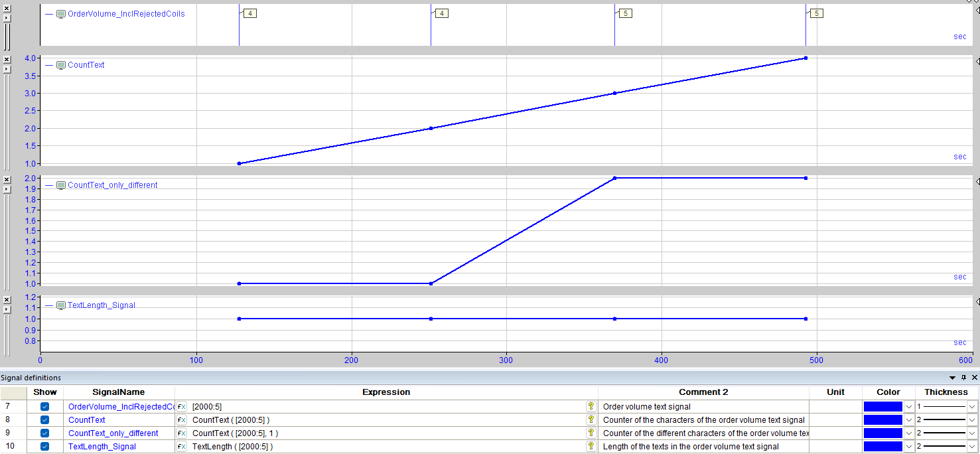Click comment 'Order volume text signal'
This screenshot has height=454, width=980.
tap(647, 407)
